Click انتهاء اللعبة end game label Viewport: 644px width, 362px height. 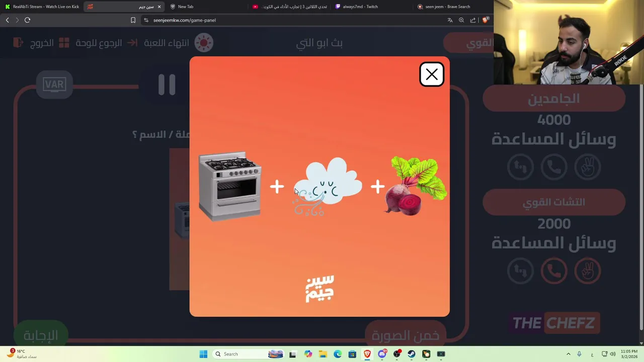coord(167,43)
